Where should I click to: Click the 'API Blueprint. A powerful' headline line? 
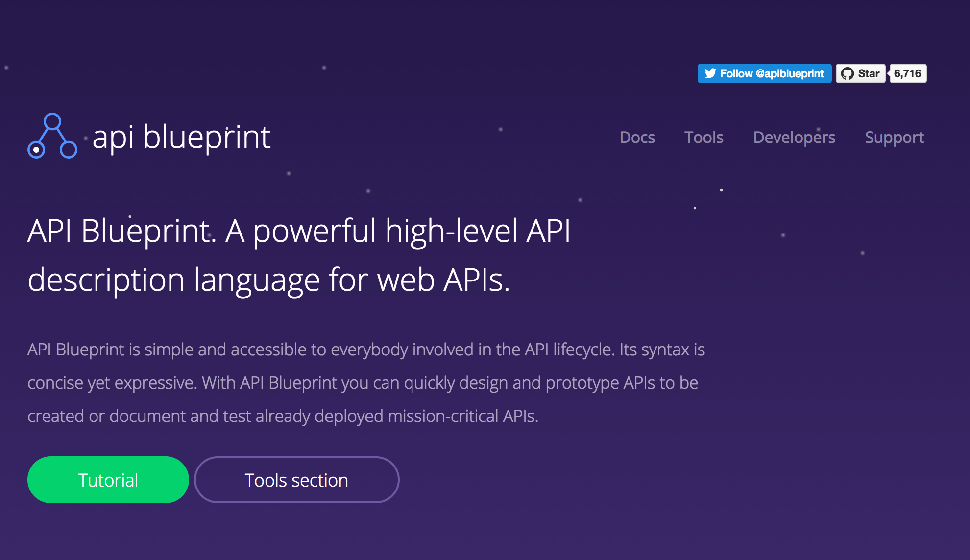click(299, 231)
